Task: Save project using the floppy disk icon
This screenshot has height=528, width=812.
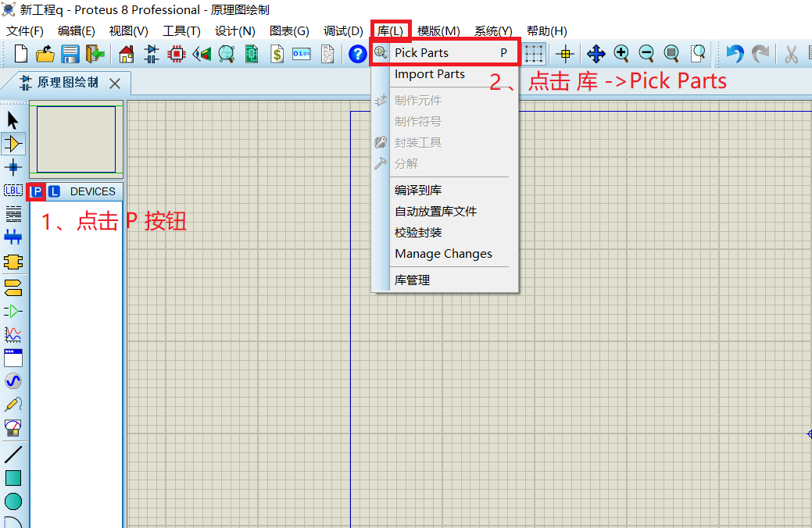Action: 70,53
